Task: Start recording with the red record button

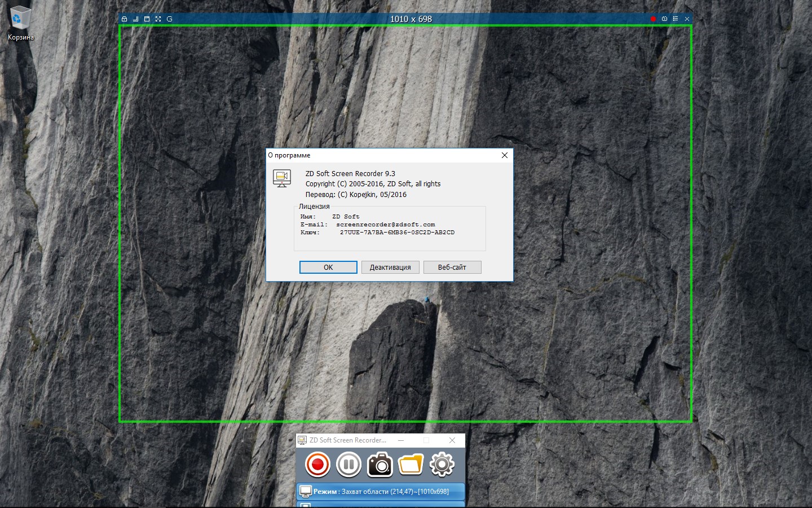Action: pos(317,465)
